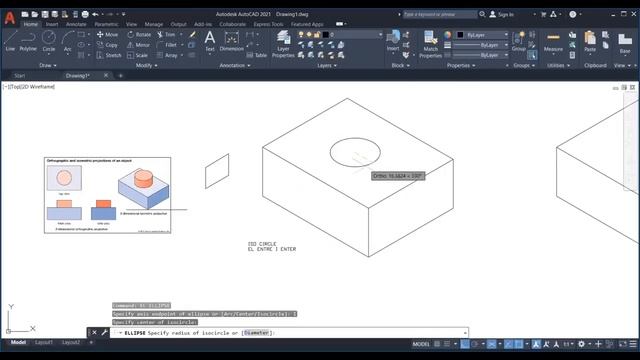640x360 pixels.
Task: Toggle clean screen in status bar
Action: 623,344
